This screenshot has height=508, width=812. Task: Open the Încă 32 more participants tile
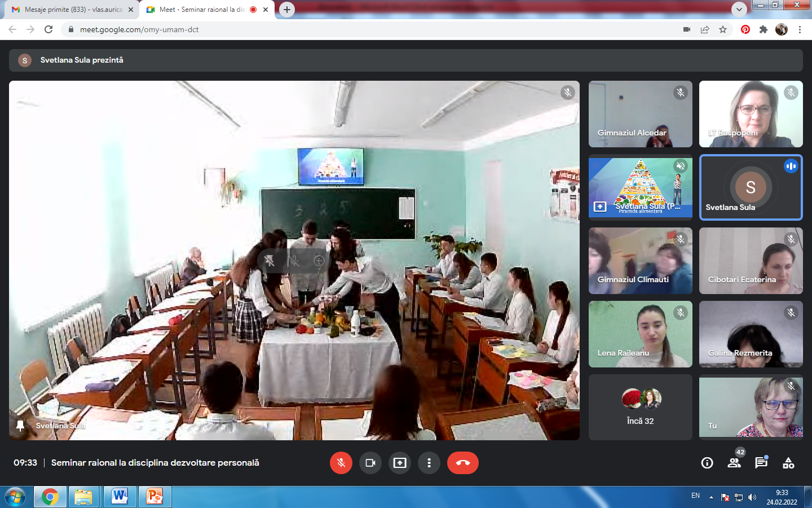(x=641, y=407)
